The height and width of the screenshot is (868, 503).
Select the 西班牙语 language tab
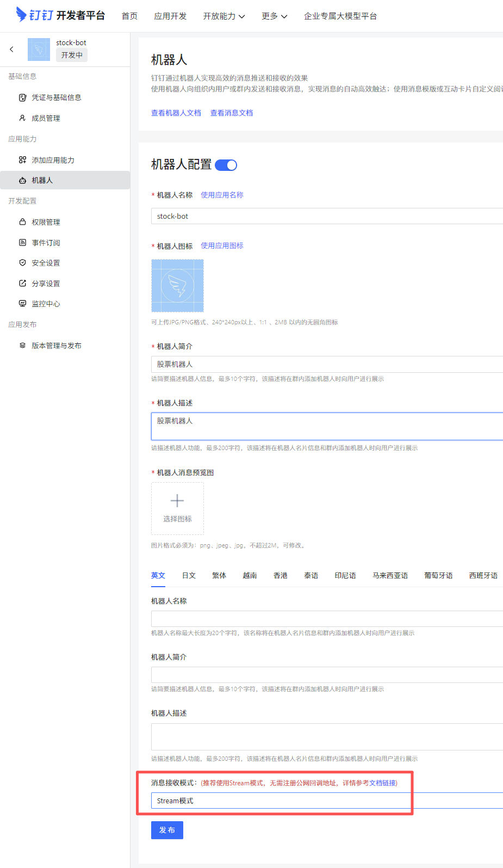coord(483,576)
